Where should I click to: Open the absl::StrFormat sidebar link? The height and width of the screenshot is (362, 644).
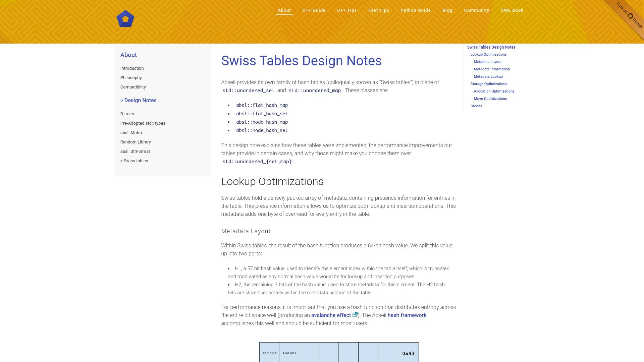pos(135,151)
